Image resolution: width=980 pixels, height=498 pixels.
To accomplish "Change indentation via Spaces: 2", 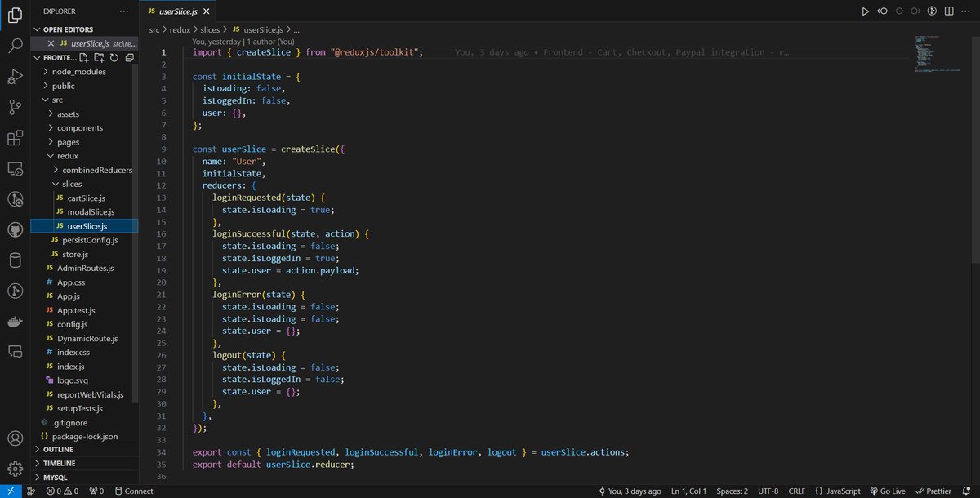I will [x=733, y=491].
